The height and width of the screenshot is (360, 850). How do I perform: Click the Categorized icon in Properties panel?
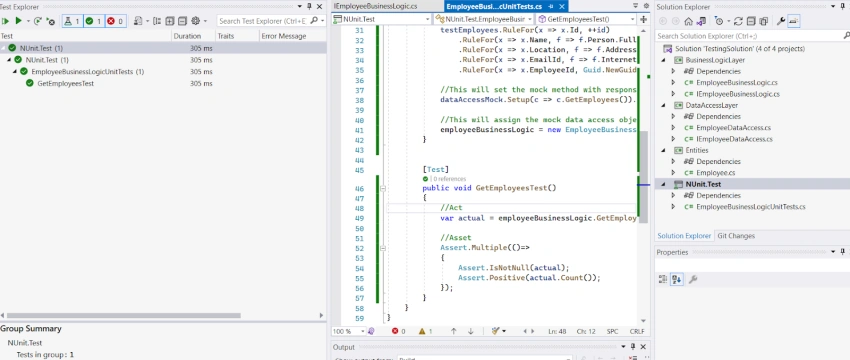(x=663, y=279)
